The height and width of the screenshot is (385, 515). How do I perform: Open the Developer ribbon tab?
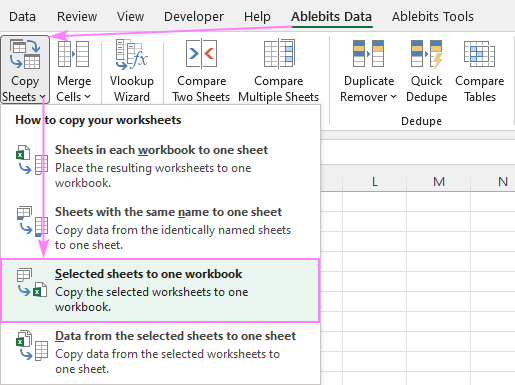194,16
